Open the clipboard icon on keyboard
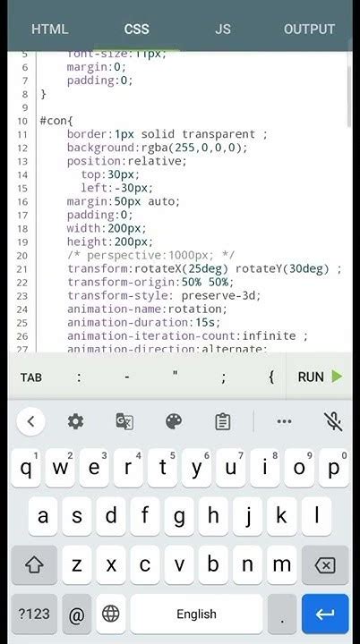 (x=223, y=422)
